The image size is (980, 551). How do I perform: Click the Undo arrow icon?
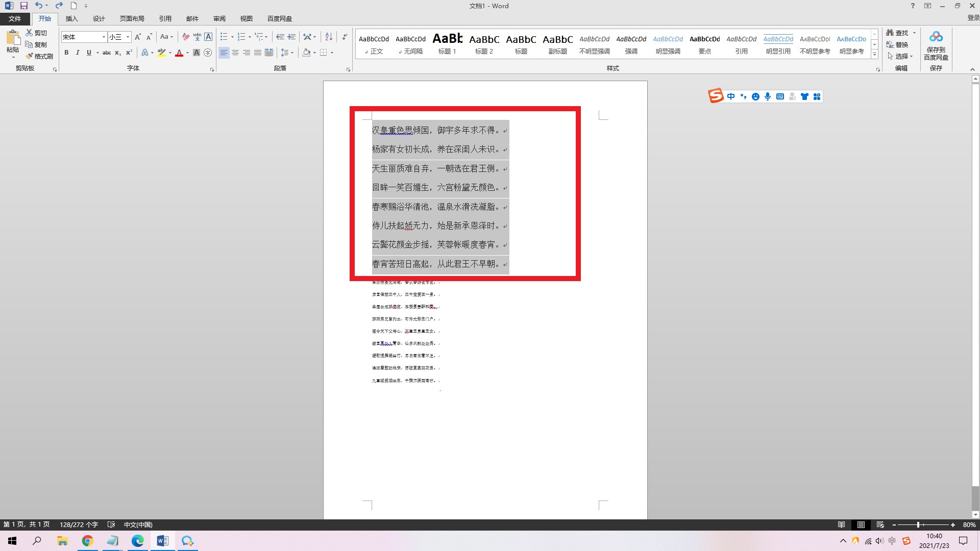(x=39, y=6)
